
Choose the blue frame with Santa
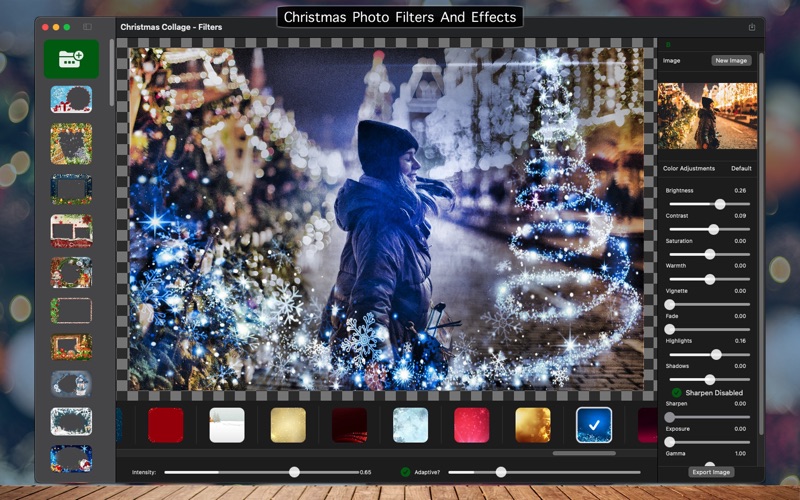click(71, 459)
